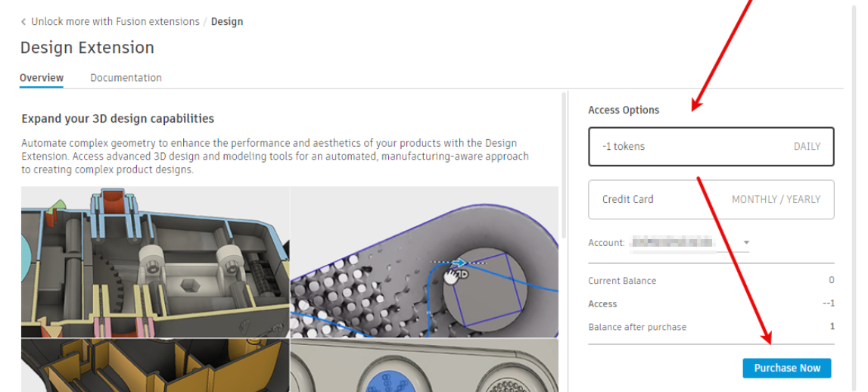Image resolution: width=868 pixels, height=392 pixels.
Task: Select the -1 tokens Daily access option
Action: [711, 147]
